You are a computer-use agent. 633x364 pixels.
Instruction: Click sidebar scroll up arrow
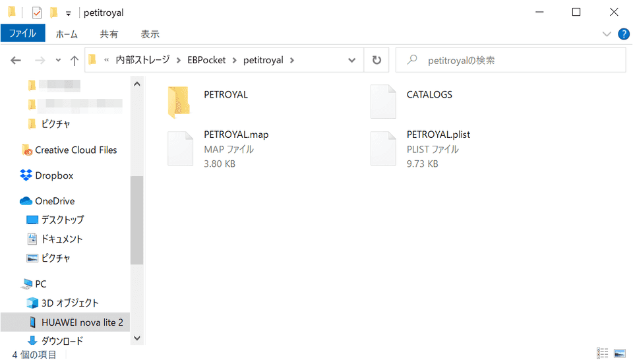coord(137,84)
